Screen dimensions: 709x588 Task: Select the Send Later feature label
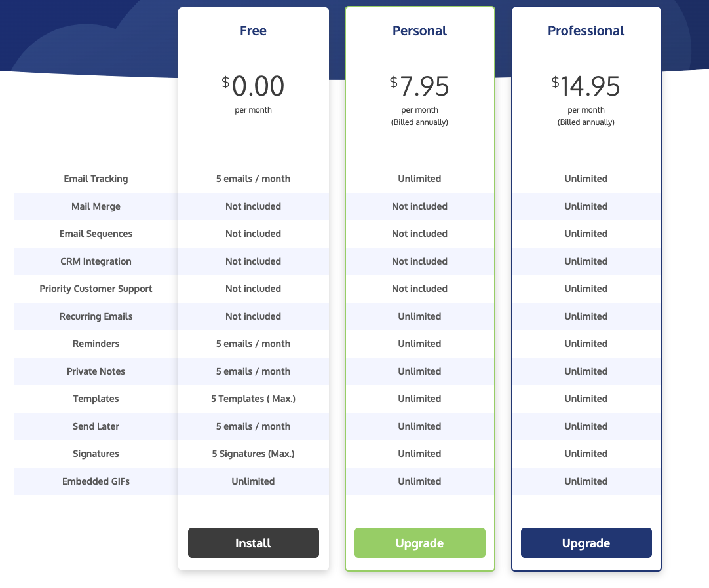[x=96, y=426]
